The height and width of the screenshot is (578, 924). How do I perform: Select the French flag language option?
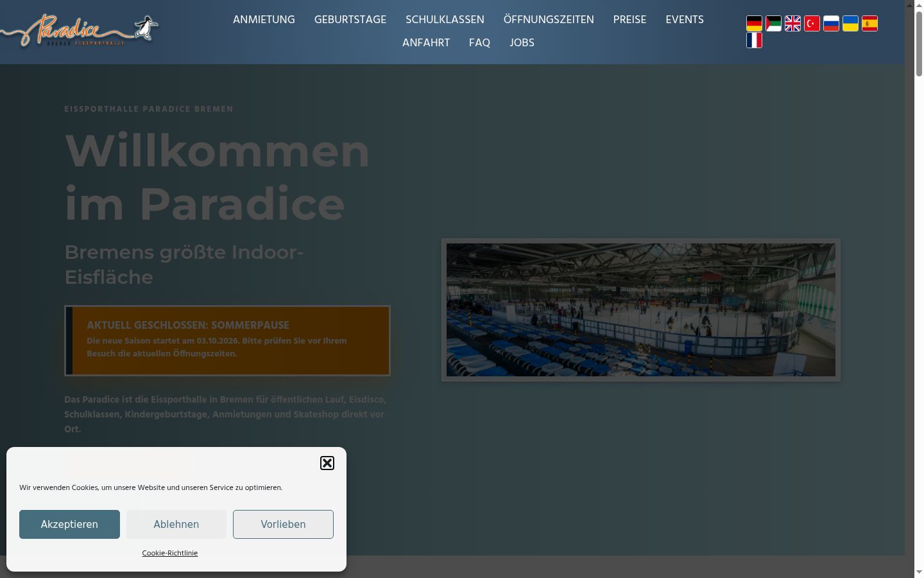pos(755,40)
